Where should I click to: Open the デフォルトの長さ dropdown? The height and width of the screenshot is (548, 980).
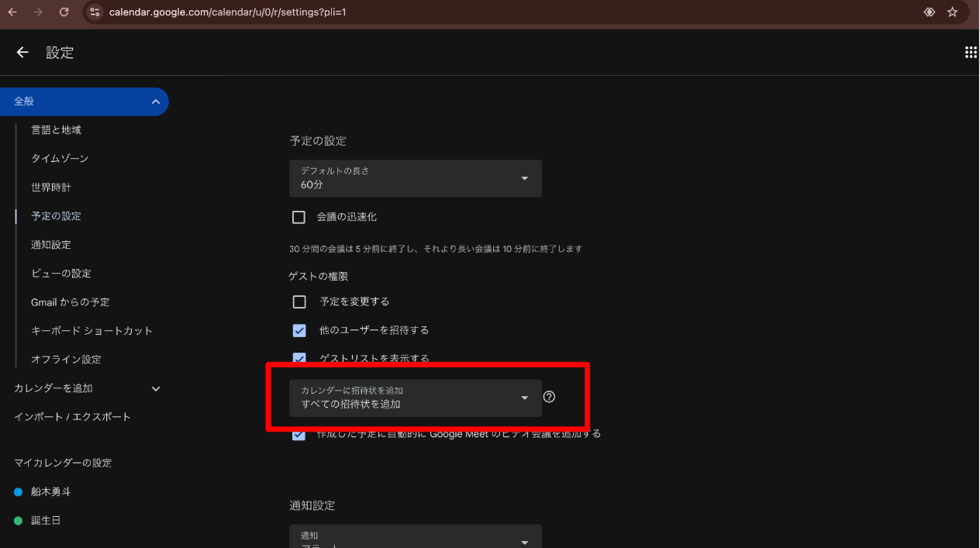point(415,178)
